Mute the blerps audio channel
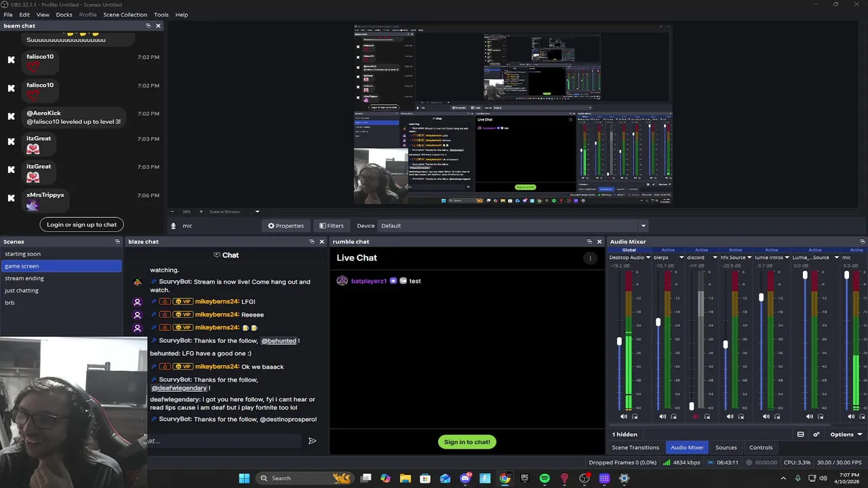Image resolution: width=868 pixels, height=488 pixels. tap(663, 417)
